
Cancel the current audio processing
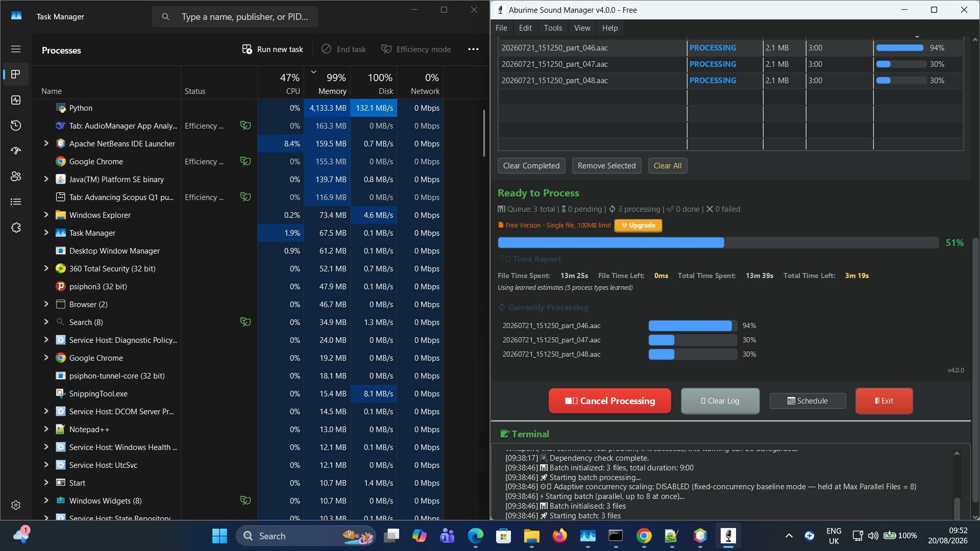pyautogui.click(x=610, y=401)
